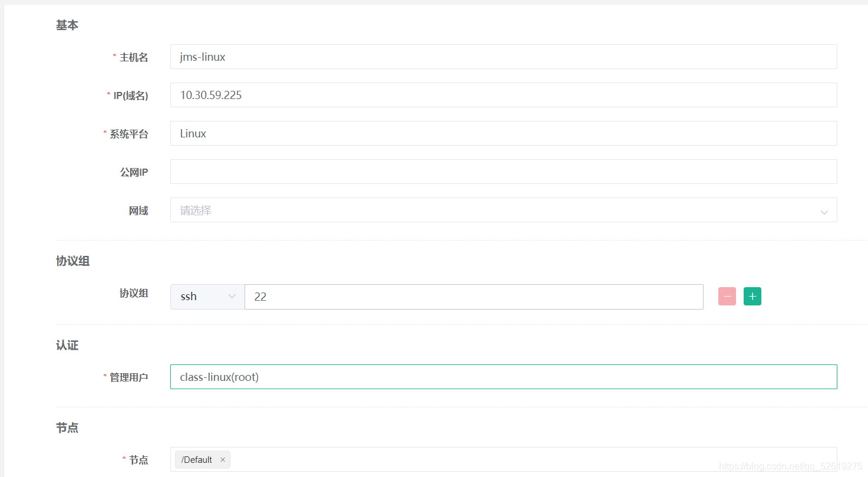Viewport: 868px width, 477px height.
Task: Click the empty 公网IP input field
Action: click(x=504, y=172)
